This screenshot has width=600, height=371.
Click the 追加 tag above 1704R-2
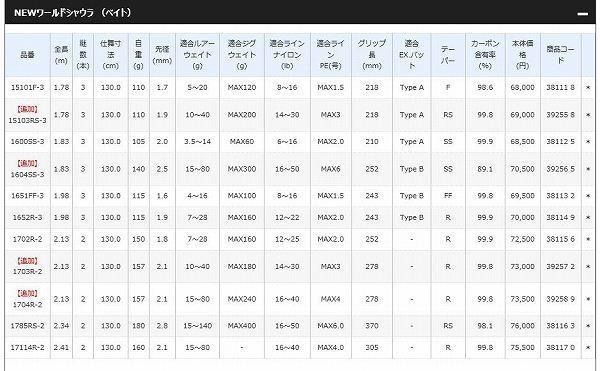(x=28, y=294)
